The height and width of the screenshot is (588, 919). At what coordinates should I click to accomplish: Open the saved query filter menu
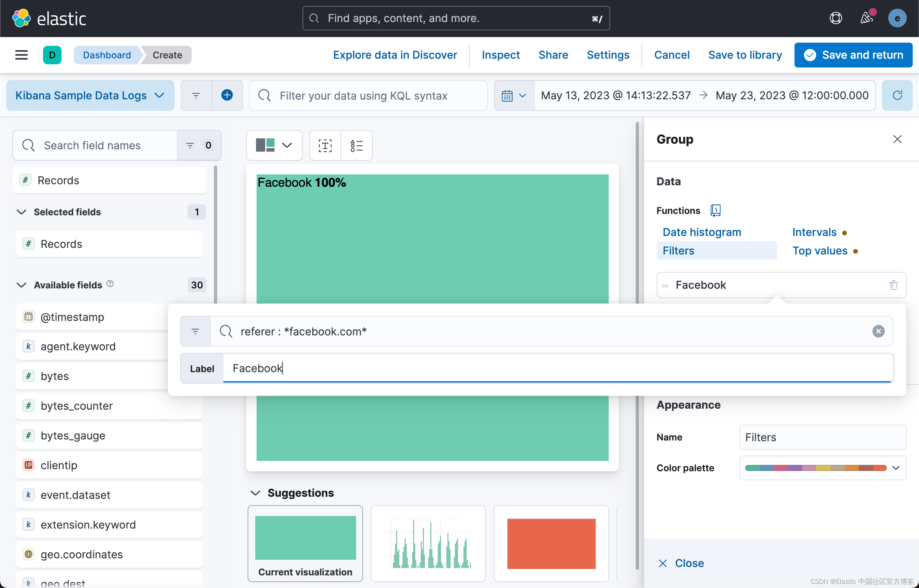(x=196, y=95)
